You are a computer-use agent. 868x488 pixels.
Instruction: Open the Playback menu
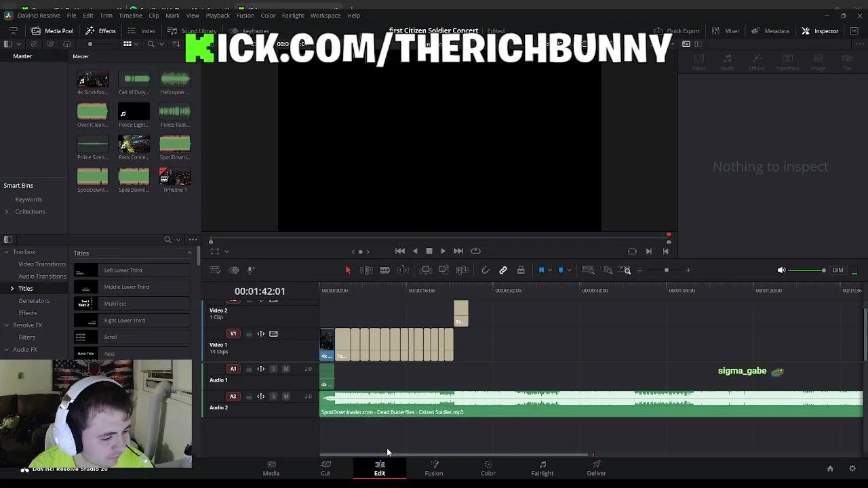218,16
